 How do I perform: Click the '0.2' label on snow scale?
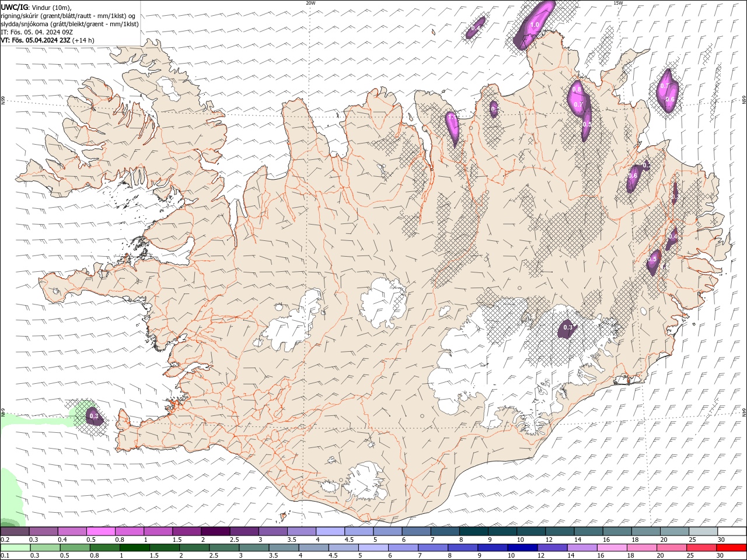5,540
